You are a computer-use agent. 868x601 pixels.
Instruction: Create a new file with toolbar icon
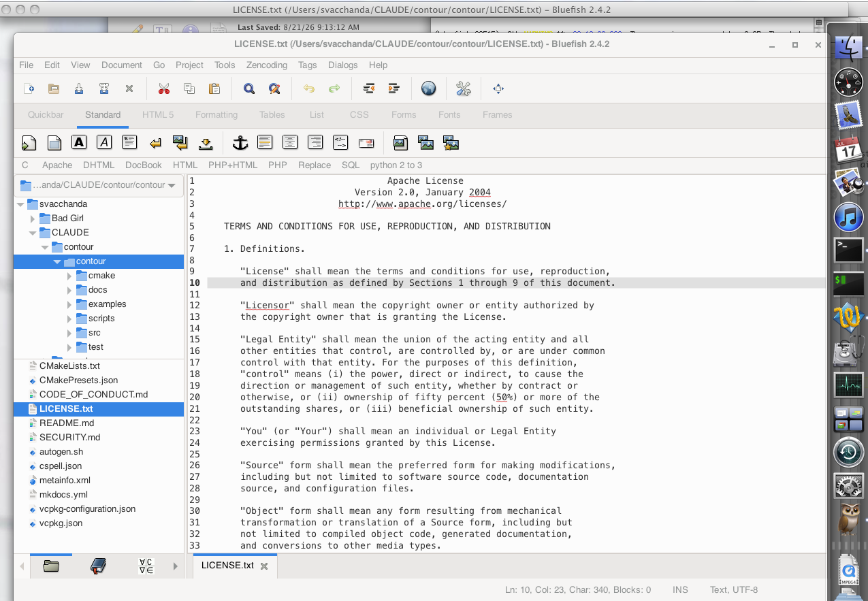29,88
